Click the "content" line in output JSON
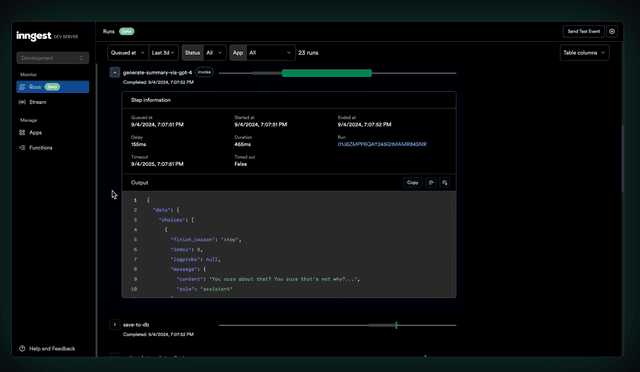This screenshot has width=640, height=372. tap(268, 279)
